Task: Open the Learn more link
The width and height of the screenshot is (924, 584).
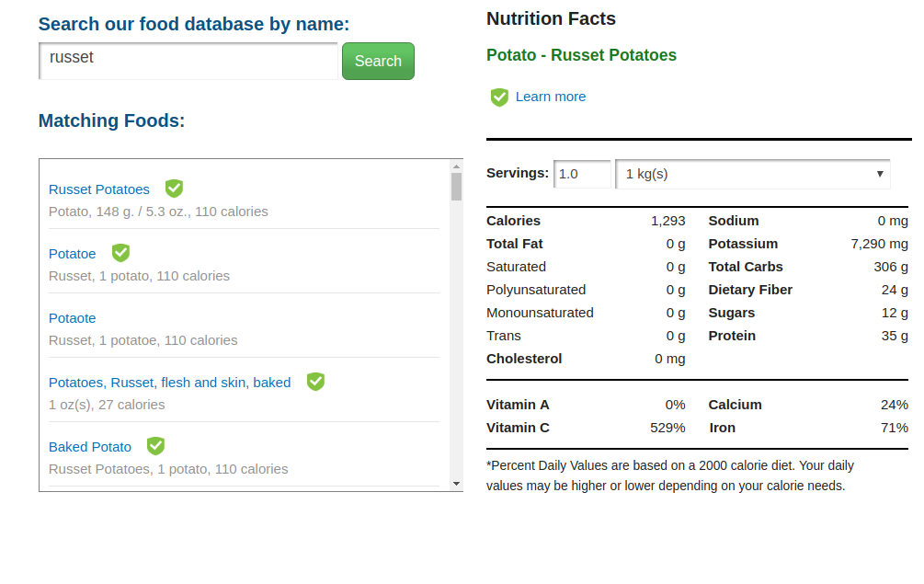Action: 550,97
